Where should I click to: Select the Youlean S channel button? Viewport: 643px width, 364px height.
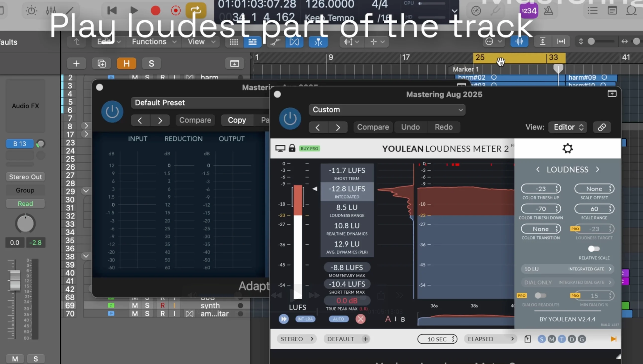[x=541, y=339]
